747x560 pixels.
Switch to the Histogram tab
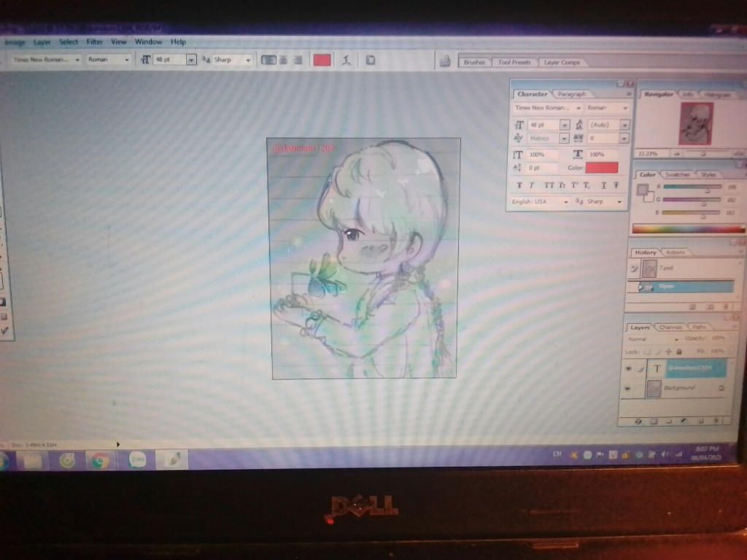(x=717, y=95)
